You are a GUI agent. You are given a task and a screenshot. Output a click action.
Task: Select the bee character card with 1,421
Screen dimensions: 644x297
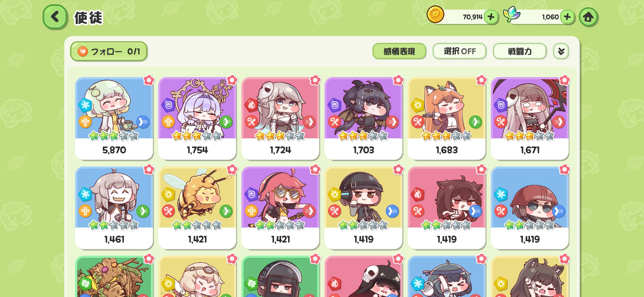coord(197,208)
